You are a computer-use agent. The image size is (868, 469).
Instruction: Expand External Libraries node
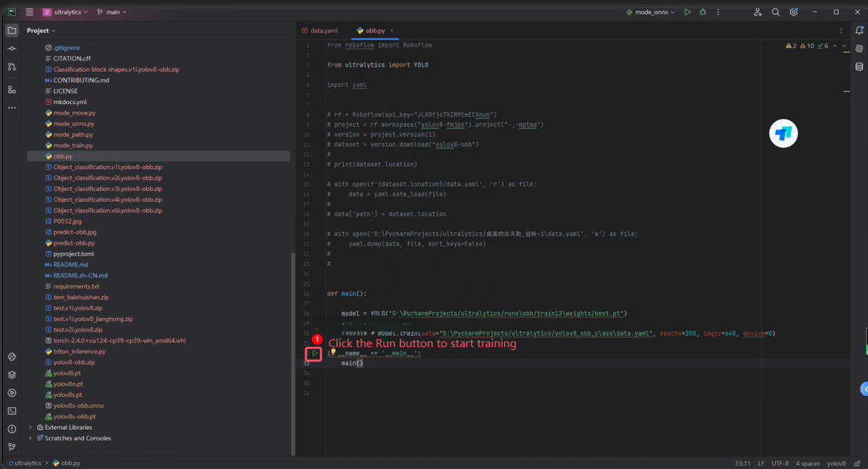coord(30,428)
